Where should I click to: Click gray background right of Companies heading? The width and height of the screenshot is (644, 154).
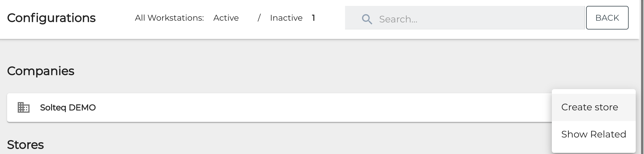295,71
